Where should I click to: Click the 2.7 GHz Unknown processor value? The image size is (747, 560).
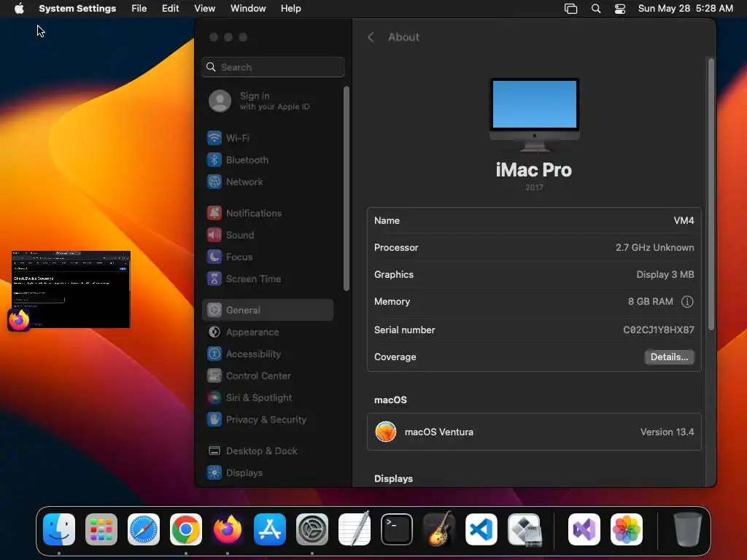click(654, 248)
